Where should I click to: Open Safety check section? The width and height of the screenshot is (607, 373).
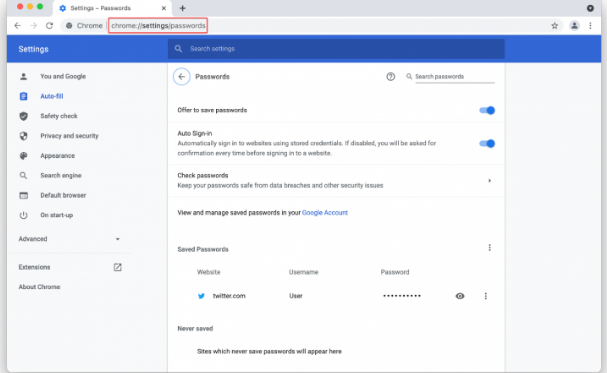(x=59, y=116)
